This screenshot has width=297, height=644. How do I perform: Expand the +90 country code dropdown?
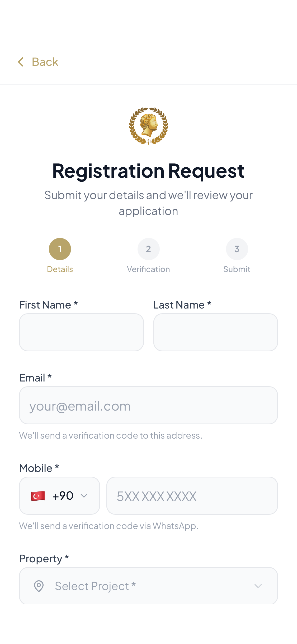coord(60,496)
